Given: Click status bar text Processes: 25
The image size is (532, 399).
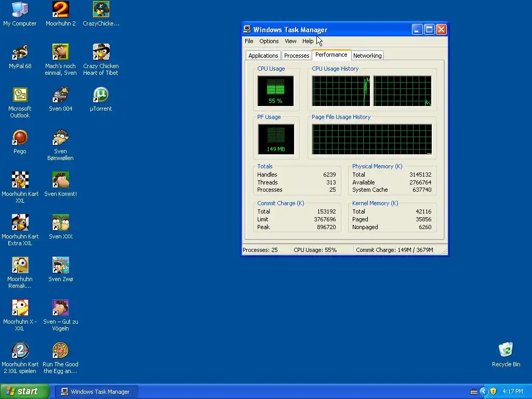Looking at the screenshot, I should (x=260, y=250).
